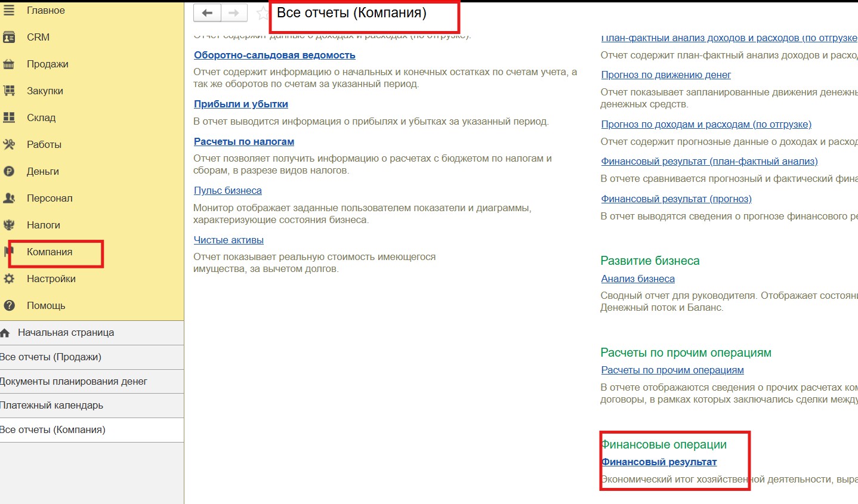Click the CRM contact card icon

9,37
